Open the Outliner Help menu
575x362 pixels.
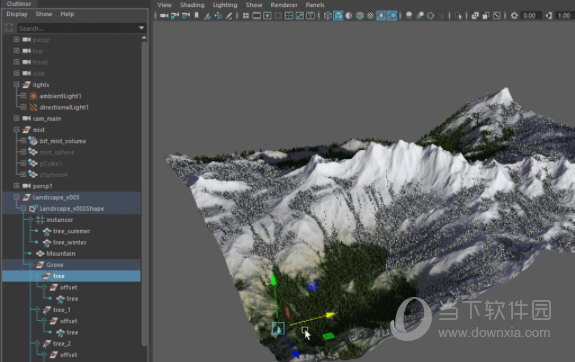point(67,14)
